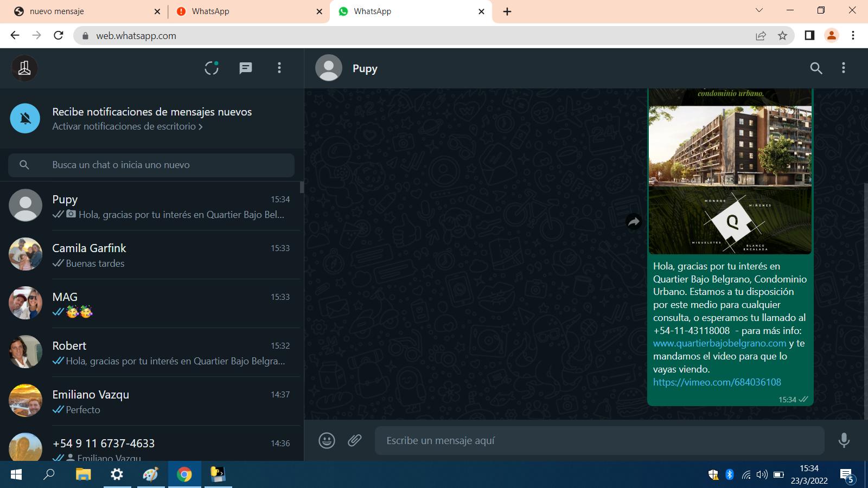The height and width of the screenshot is (488, 868).
Task: Open the emoji picker
Action: click(327, 440)
